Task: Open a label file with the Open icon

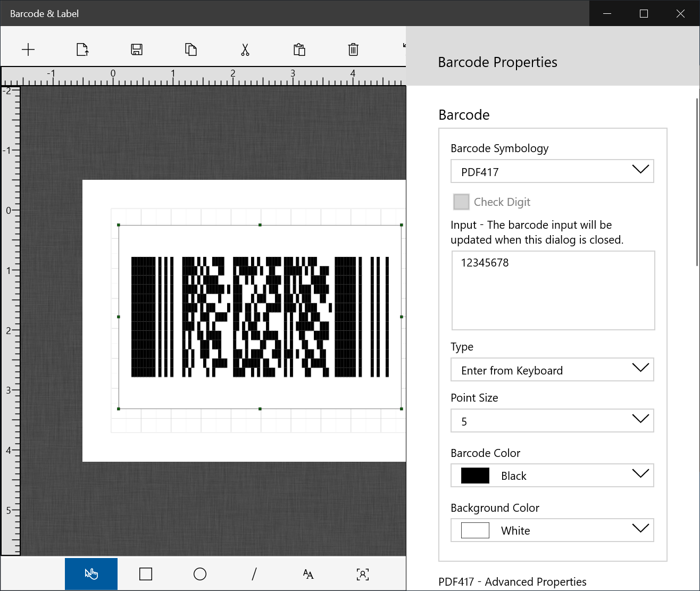Action: point(82,49)
